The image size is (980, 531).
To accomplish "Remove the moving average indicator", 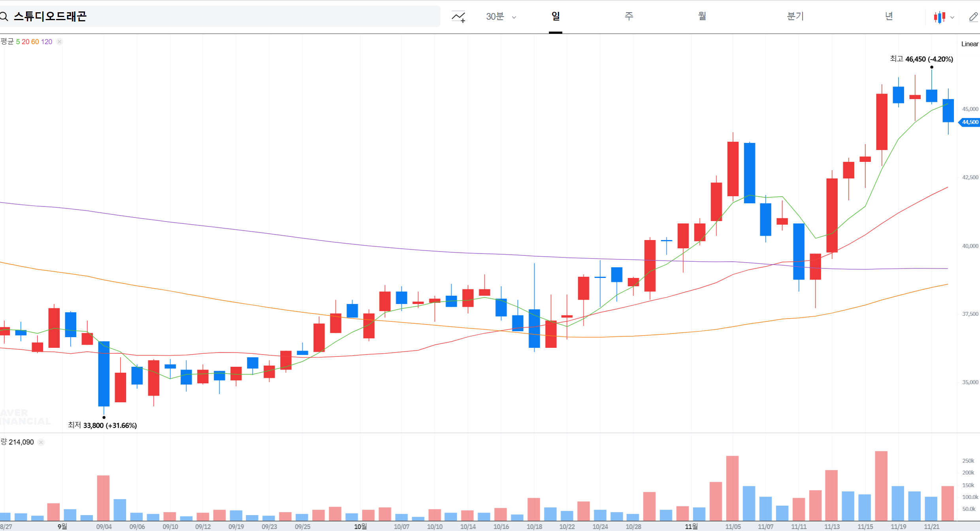I will 59,42.
